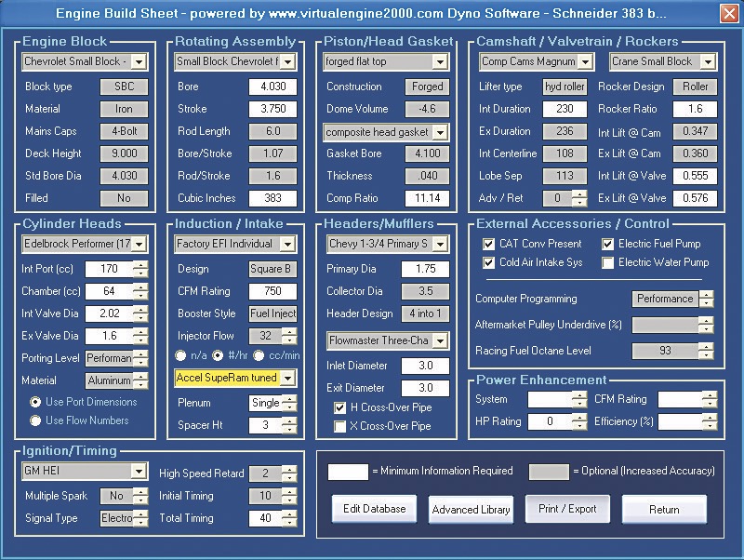This screenshot has width=744, height=560.
Task: Adjust the Power Enhancement HP Rating spinner
Action: coord(579,421)
